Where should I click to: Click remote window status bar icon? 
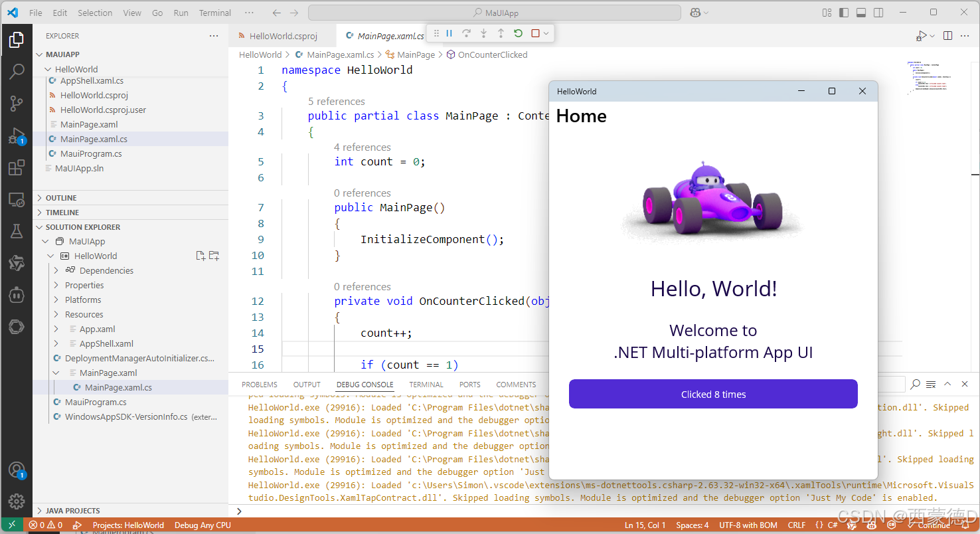(x=12, y=525)
